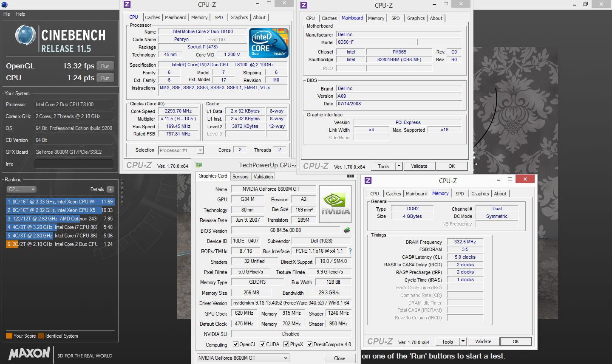
Task: Select ranking row 12C/12T AMD Opteron
Action: [x=60, y=219]
